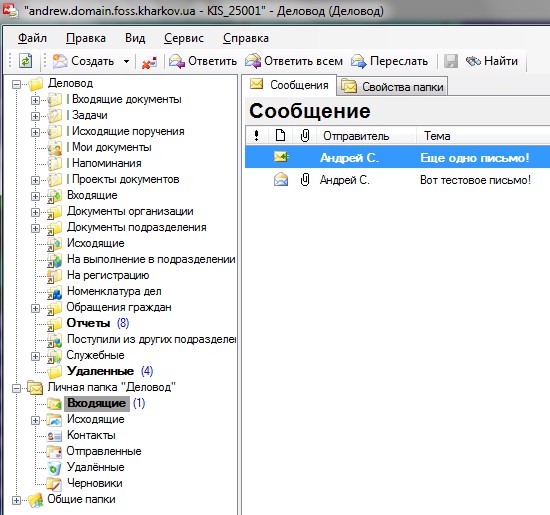The height and width of the screenshot is (515, 550).
Task: Expand the Общие папки node
Action: 16,500
